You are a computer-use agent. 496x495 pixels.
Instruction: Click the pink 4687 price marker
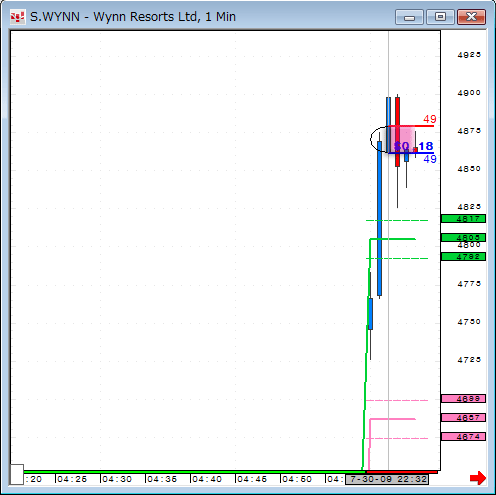click(463, 418)
